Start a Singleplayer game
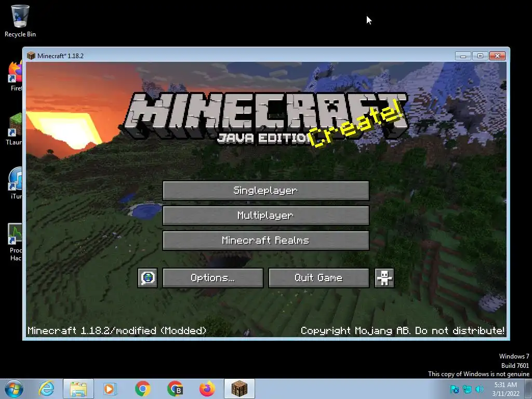Screen dimensions: 532x399 pyautogui.click(x=265, y=190)
